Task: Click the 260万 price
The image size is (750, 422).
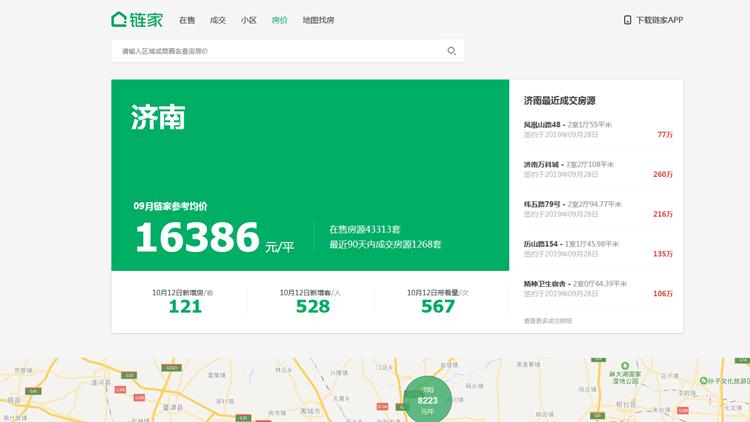Action: [663, 174]
